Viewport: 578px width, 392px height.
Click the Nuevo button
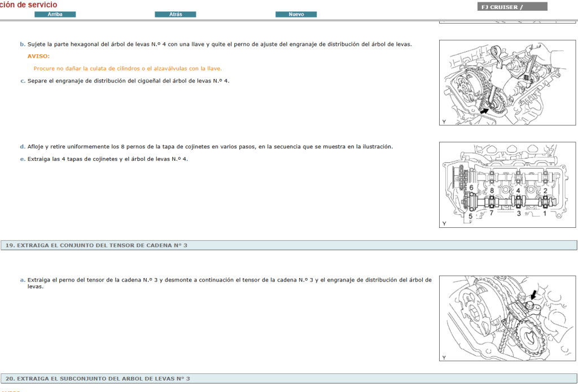(x=296, y=14)
